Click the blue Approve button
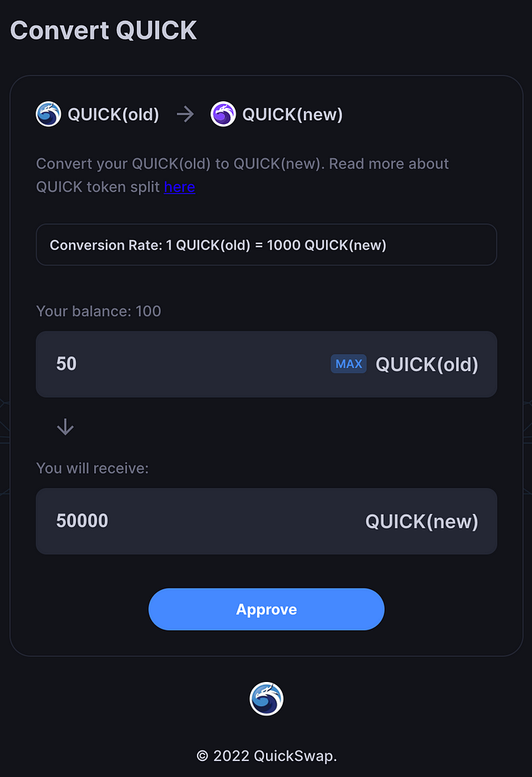 point(266,609)
